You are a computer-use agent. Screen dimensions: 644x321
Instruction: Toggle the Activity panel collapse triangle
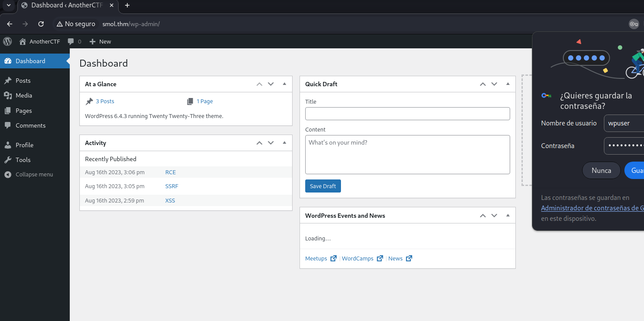[284, 142]
